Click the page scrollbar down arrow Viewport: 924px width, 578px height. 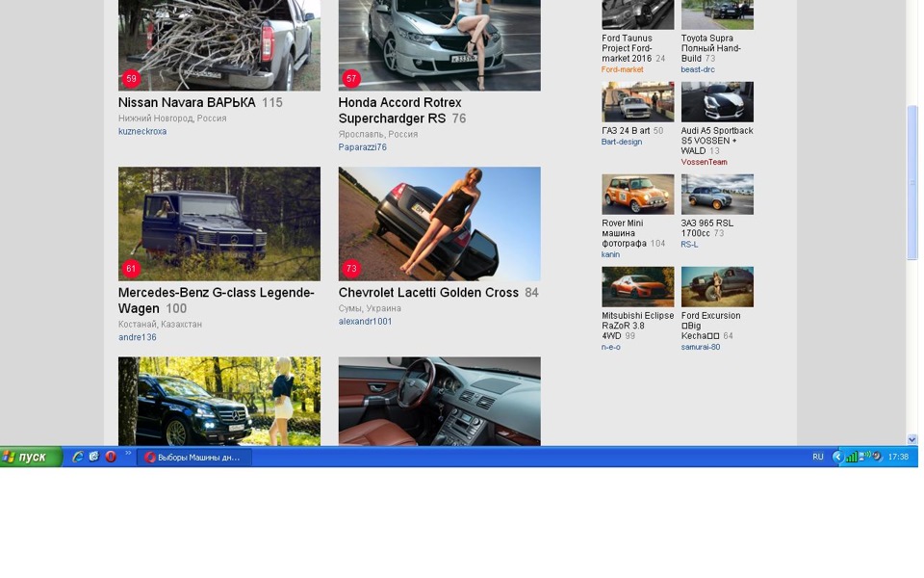coord(912,439)
